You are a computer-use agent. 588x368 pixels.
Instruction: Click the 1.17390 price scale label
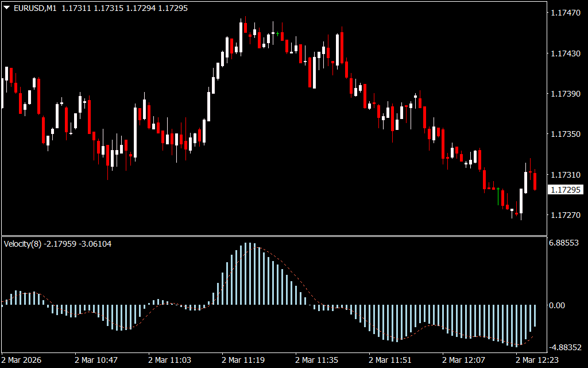(565, 93)
